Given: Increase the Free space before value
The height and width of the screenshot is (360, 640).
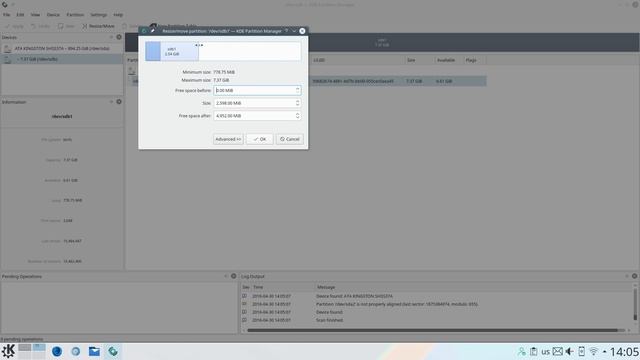Looking at the screenshot, I should (297, 88).
